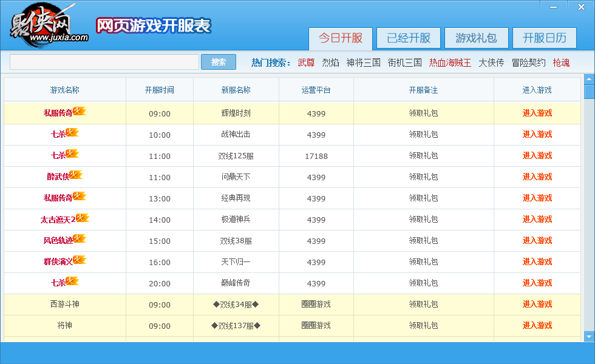Select hot search term 街机三国
This screenshot has height=364, width=595.
click(404, 62)
